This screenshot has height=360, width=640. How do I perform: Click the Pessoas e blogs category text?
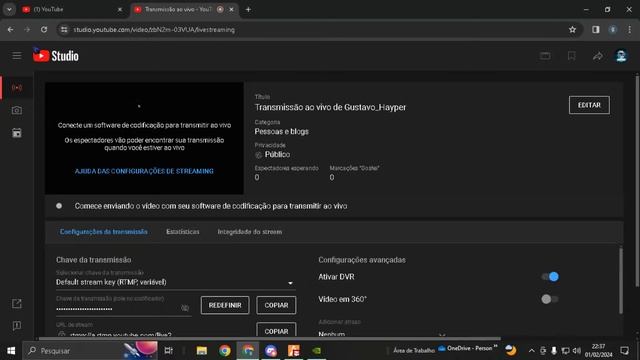(x=282, y=131)
